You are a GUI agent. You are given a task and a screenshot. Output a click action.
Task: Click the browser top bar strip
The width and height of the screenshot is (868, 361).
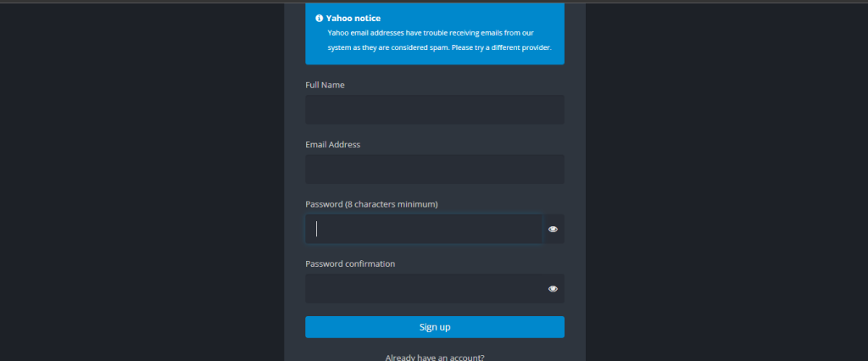434,1
